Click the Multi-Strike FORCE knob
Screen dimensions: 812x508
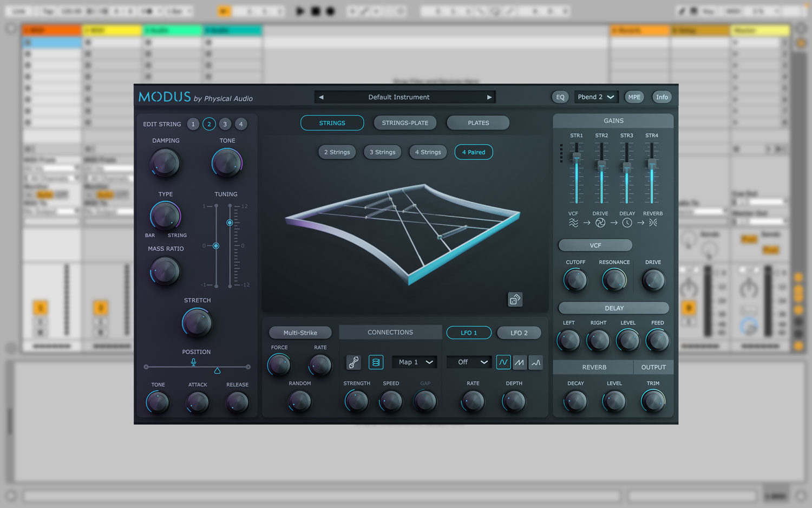[279, 365]
